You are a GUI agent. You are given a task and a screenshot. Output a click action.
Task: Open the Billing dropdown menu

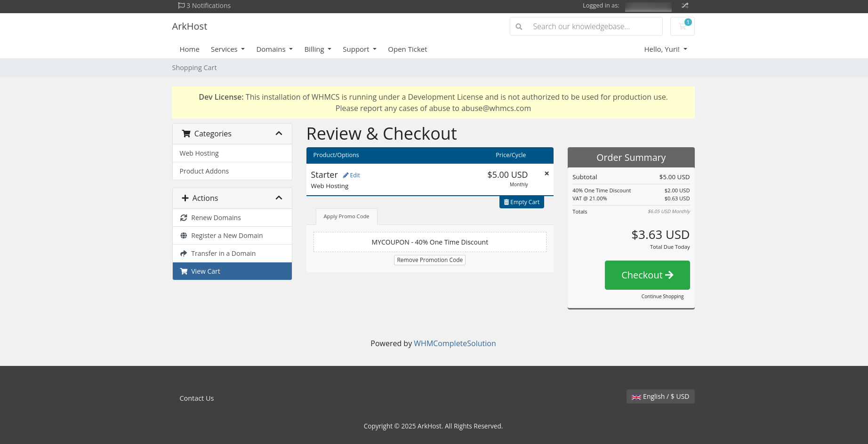317,49
